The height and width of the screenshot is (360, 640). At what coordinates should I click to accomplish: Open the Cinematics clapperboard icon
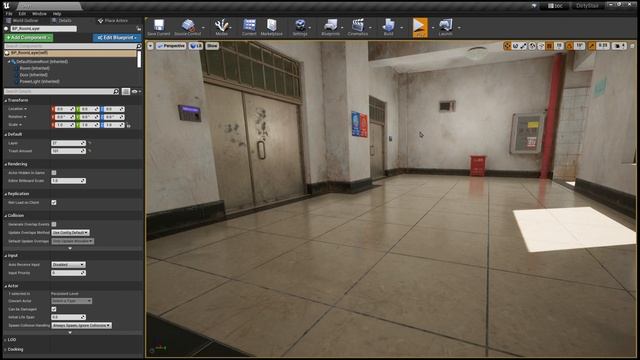(358, 25)
